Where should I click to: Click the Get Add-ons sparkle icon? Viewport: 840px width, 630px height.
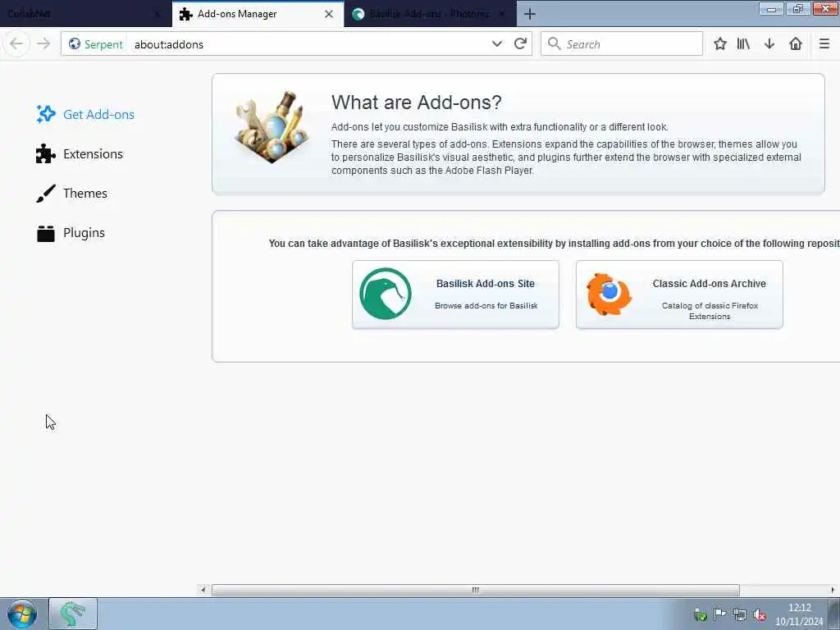coord(46,114)
